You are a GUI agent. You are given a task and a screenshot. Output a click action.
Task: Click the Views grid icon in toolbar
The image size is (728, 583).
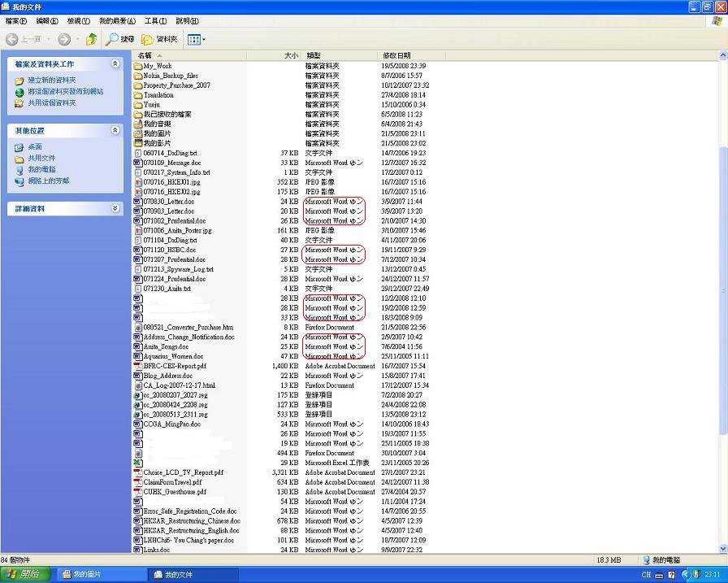[x=193, y=40]
